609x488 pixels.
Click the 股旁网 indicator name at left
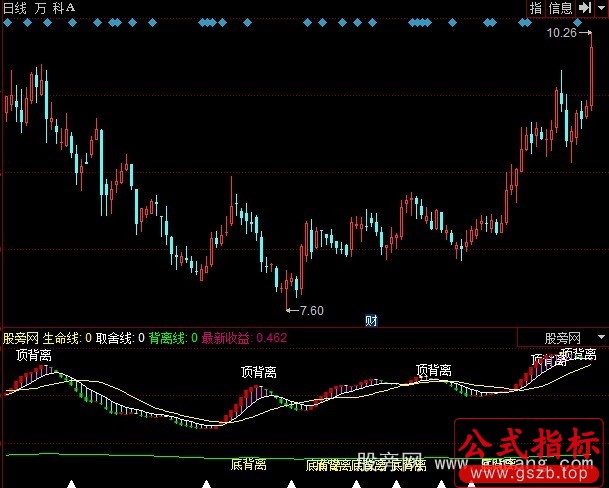point(22,338)
